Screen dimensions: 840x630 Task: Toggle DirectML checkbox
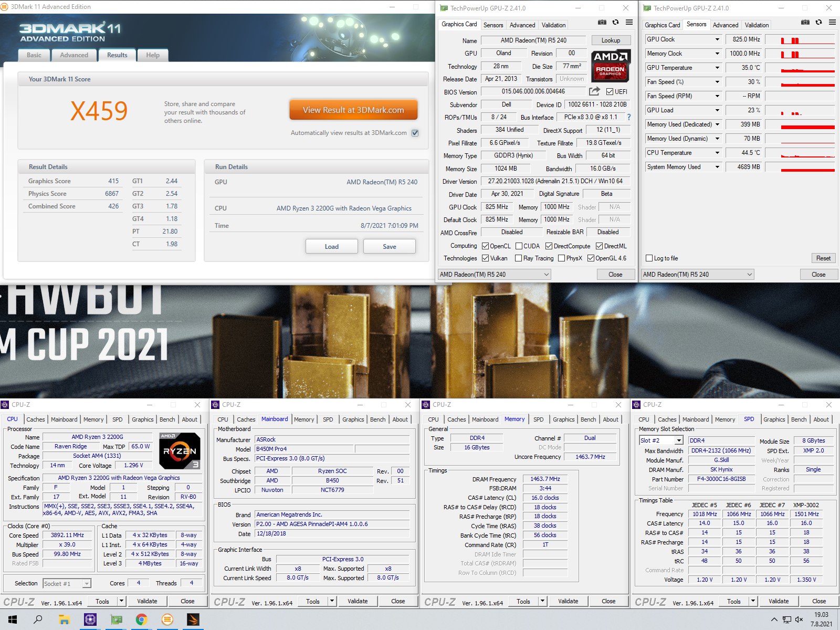tap(599, 246)
